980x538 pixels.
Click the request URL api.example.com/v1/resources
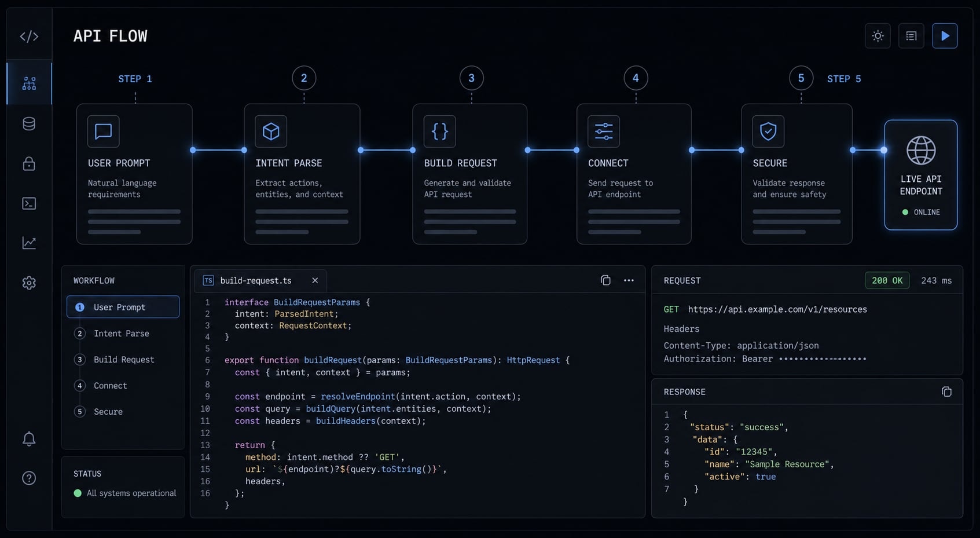[x=777, y=309]
